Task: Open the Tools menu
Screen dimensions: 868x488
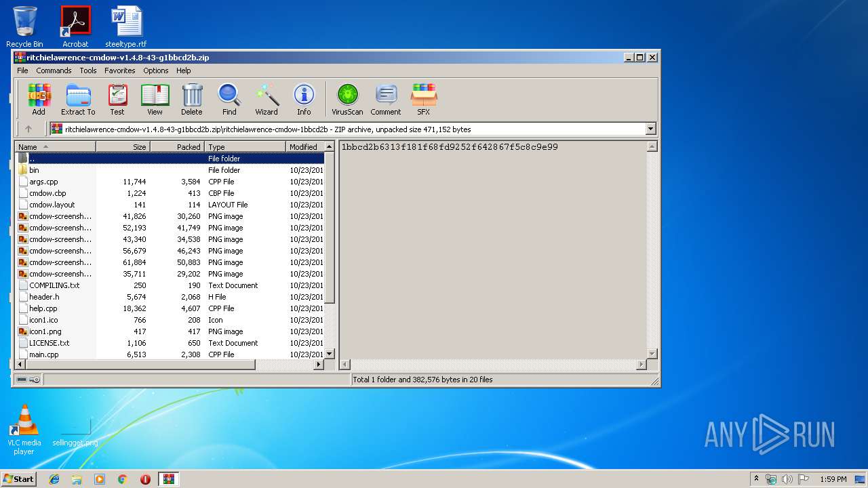Action: coord(88,70)
